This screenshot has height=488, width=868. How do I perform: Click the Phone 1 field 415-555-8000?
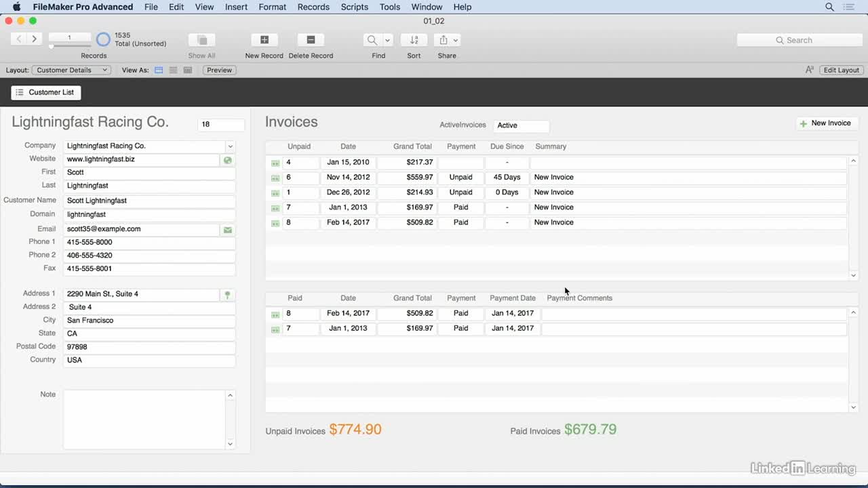150,242
